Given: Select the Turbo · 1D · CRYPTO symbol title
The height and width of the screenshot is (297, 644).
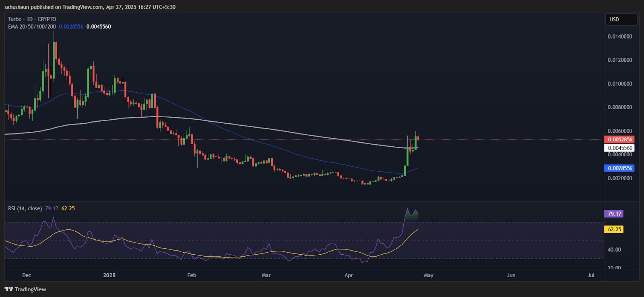Looking at the screenshot, I should 32,19.
